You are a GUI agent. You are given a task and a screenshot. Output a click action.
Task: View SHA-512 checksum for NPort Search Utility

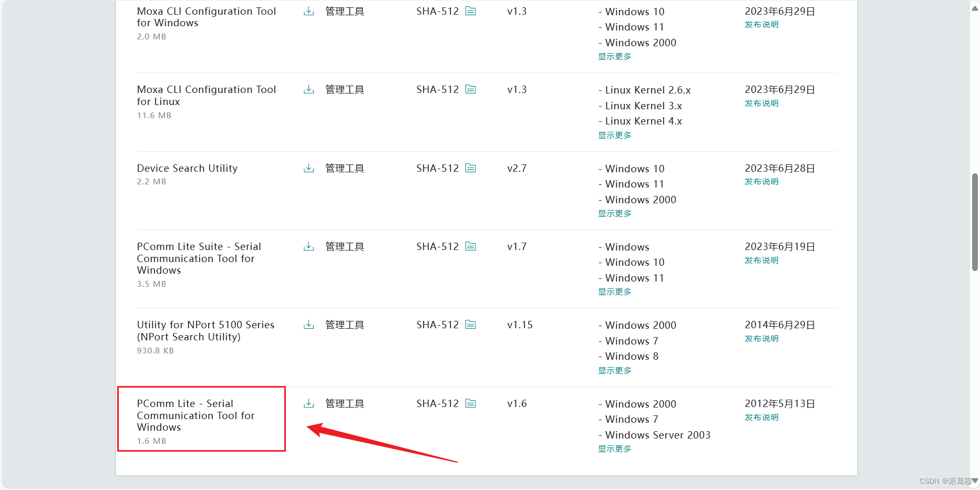point(471,325)
